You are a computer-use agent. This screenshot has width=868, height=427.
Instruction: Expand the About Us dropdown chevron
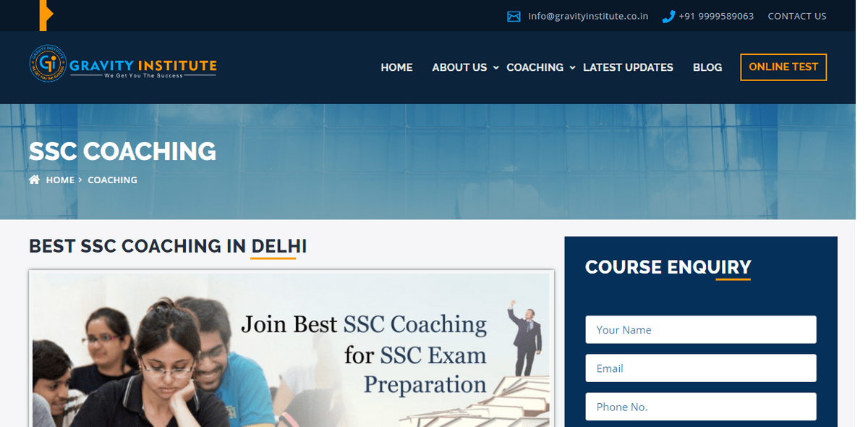(495, 67)
